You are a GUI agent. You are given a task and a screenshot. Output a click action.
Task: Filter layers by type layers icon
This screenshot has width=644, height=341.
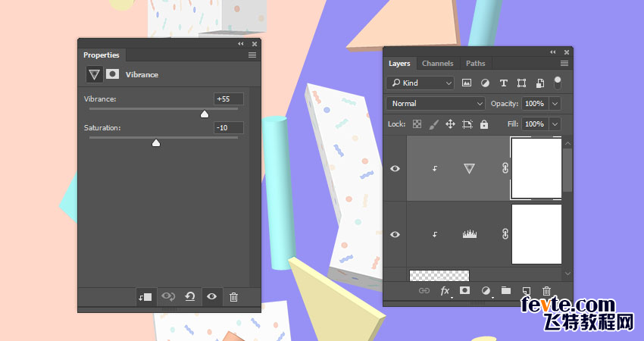point(503,83)
